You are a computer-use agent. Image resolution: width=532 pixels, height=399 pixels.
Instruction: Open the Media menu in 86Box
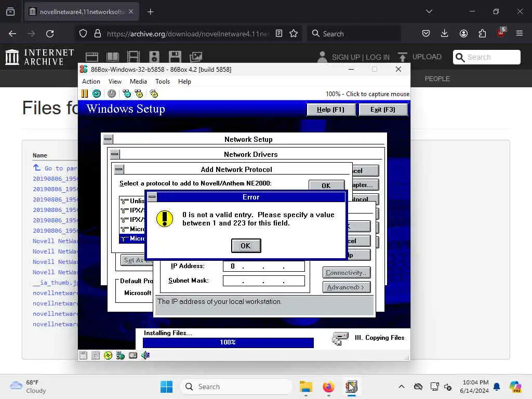point(138,82)
